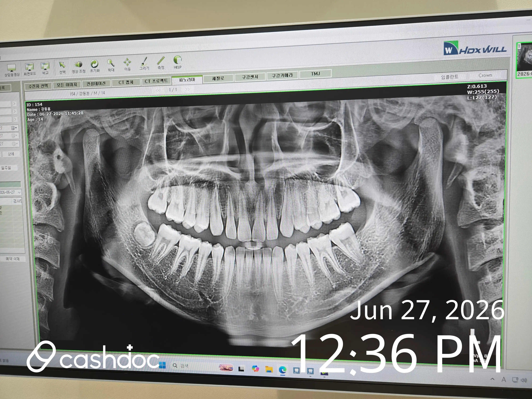Open the first tooth app taskbar icon
The height and width of the screenshot is (399, 532).
(297, 371)
